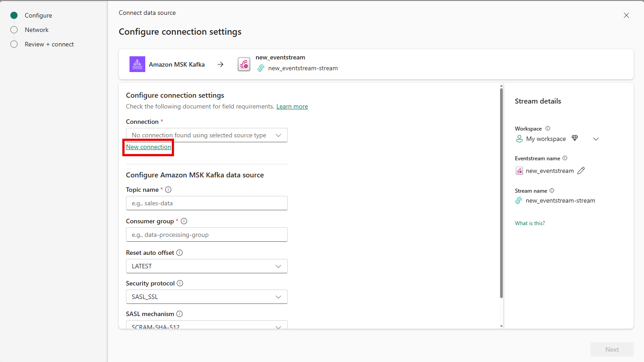This screenshot has height=362, width=644.
Task: Click the Connect data source title
Action: click(147, 13)
